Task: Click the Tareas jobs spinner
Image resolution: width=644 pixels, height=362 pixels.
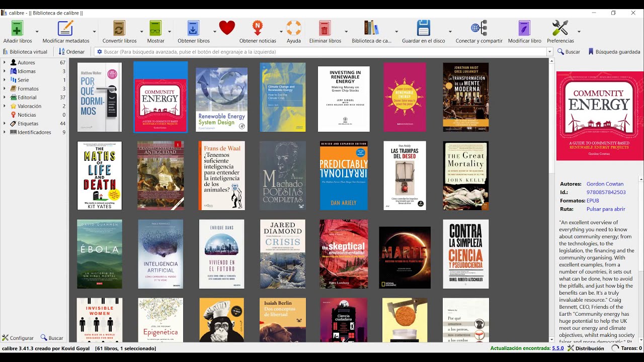Action: pos(615,348)
